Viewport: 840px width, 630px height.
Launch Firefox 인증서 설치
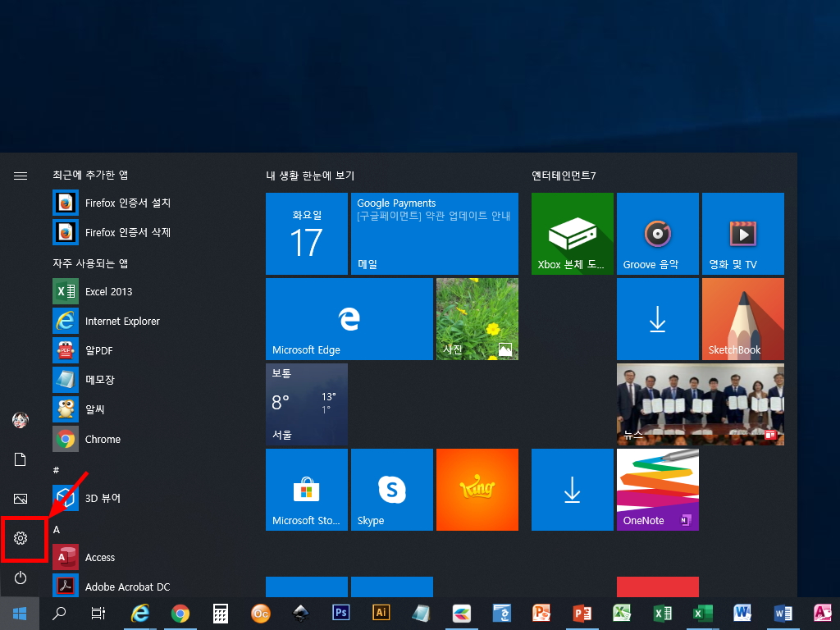pos(112,203)
